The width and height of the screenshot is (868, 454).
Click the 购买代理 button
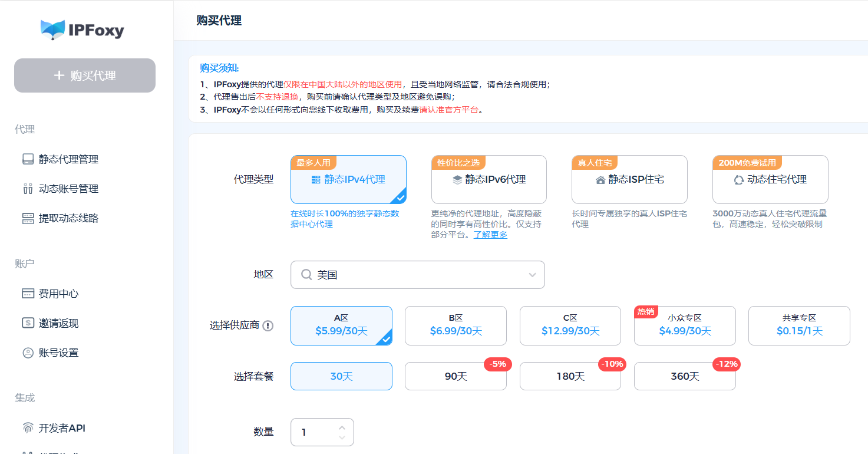84,75
